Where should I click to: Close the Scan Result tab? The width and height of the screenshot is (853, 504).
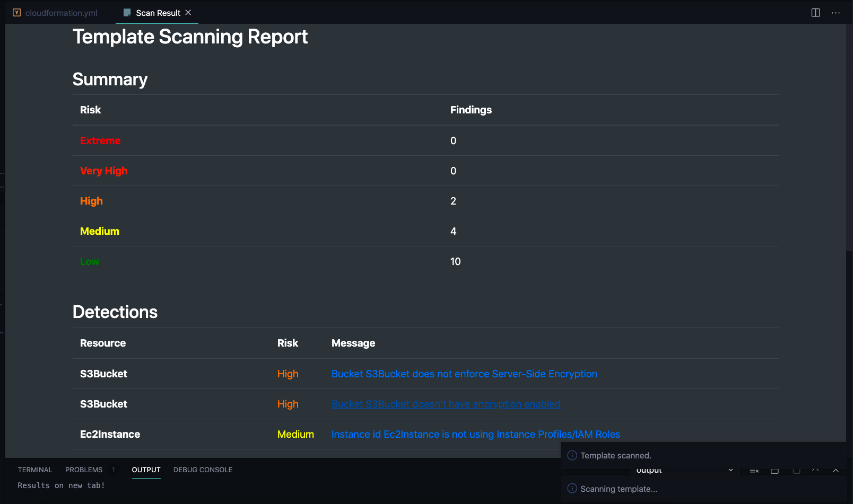[188, 13]
